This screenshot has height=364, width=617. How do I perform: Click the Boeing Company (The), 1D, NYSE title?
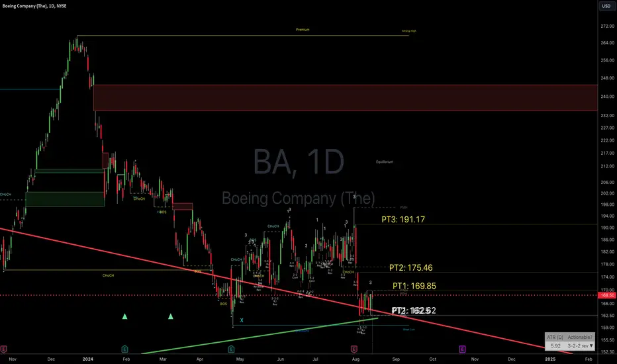pyautogui.click(x=34, y=6)
